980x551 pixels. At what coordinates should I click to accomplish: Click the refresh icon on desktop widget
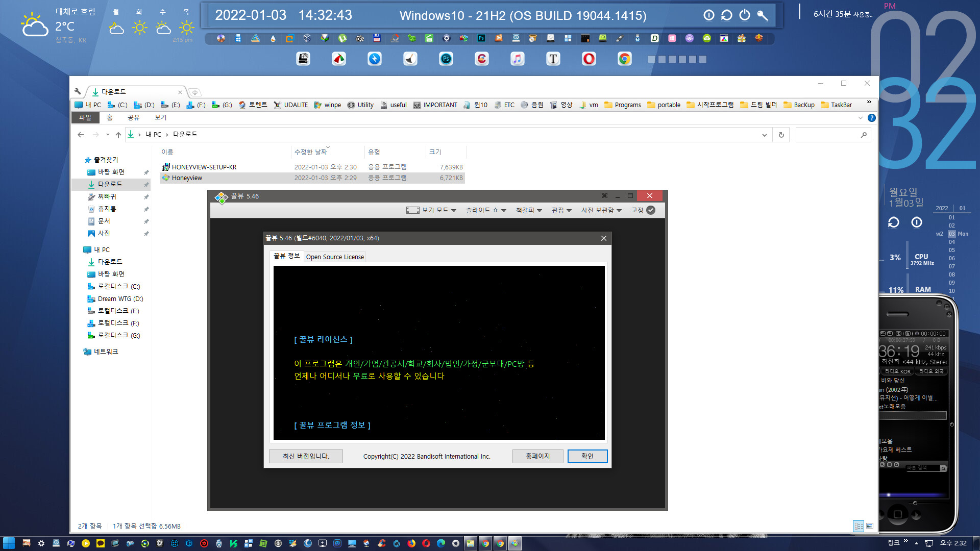(893, 222)
